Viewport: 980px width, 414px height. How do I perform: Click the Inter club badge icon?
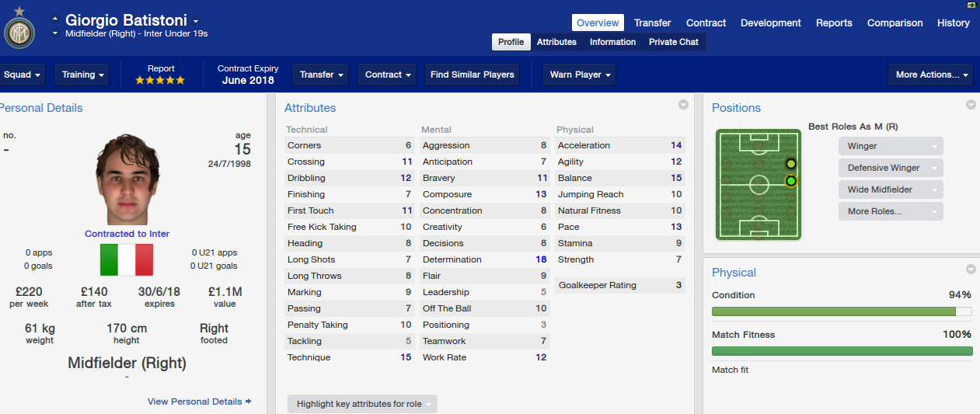(19, 32)
